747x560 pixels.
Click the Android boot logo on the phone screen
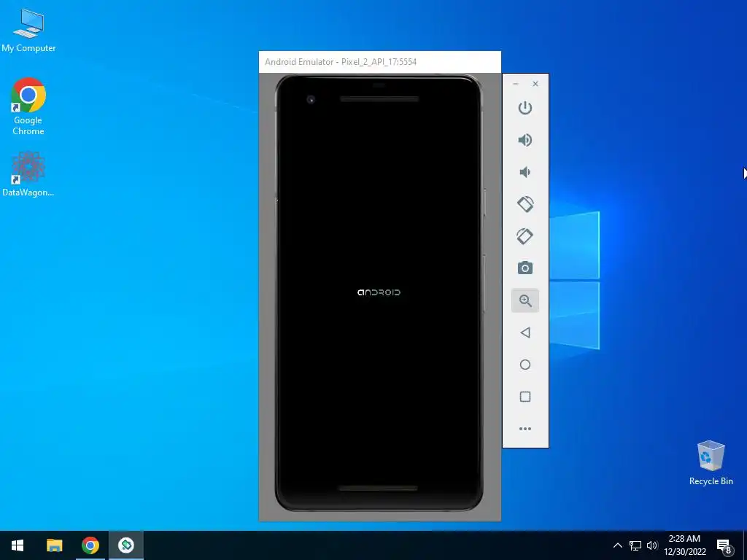(x=379, y=292)
